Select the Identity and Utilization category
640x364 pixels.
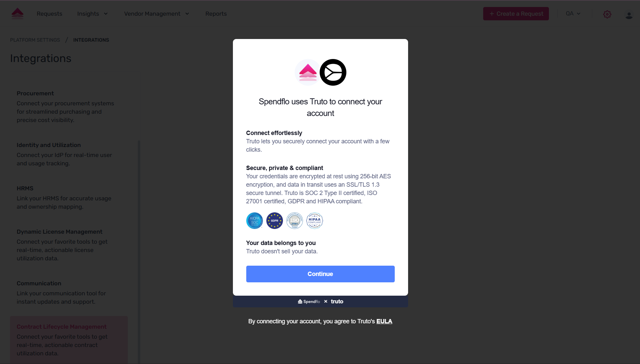[49, 145]
